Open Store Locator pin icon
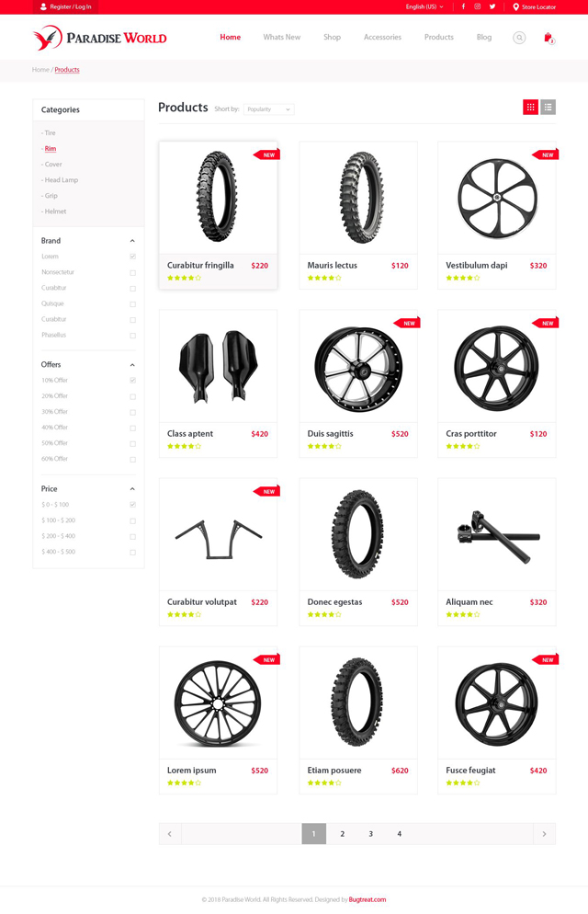This screenshot has height=914, width=588. 515,7
